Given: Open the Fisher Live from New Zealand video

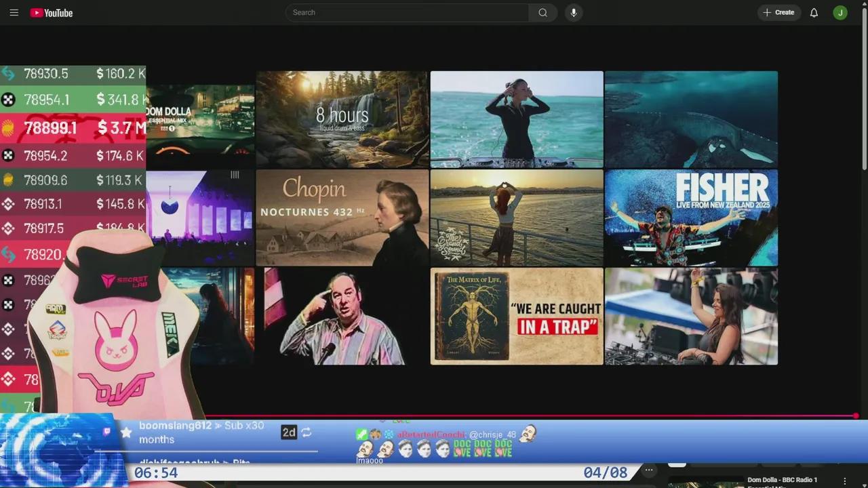Looking at the screenshot, I should click(x=691, y=218).
